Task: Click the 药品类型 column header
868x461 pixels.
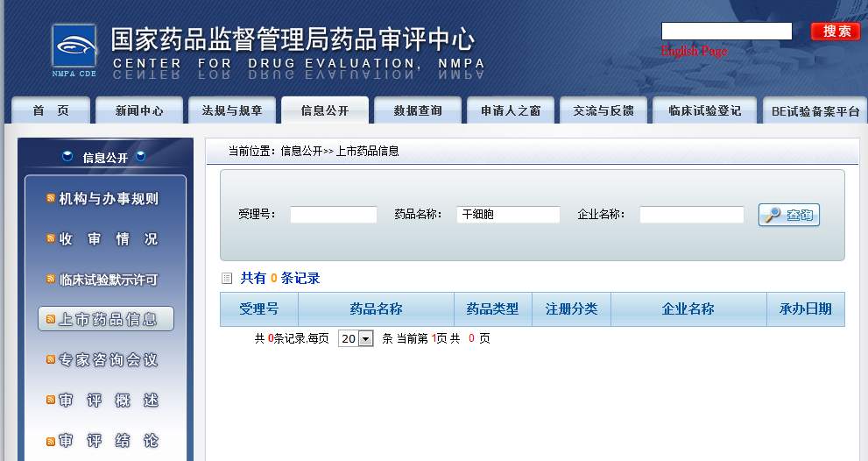Action: pos(492,309)
